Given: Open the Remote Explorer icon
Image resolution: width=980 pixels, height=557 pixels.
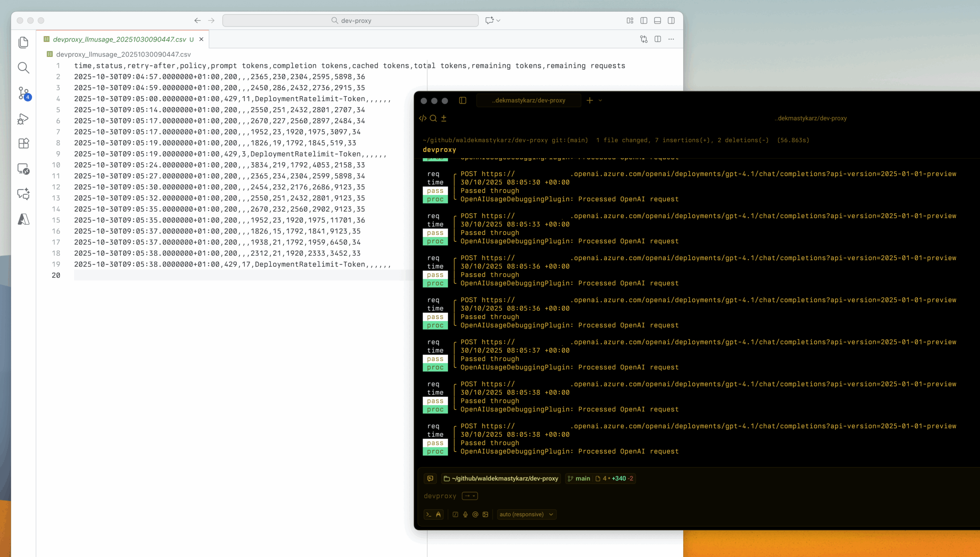Looking at the screenshot, I should 24,169.
